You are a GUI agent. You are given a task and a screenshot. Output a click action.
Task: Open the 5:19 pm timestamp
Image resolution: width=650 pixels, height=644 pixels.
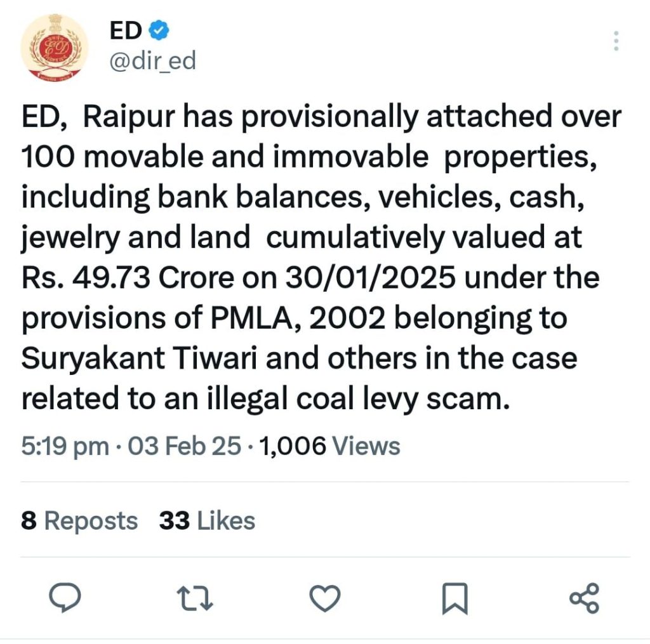(65, 446)
